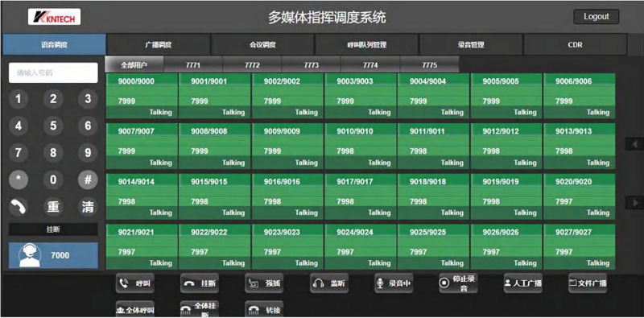Open the CDR tab
The height and width of the screenshot is (318, 644).
tap(575, 45)
